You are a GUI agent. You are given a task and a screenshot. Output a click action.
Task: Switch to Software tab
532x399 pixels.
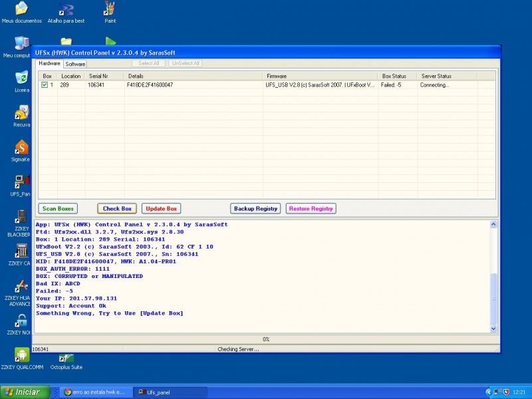coord(75,64)
